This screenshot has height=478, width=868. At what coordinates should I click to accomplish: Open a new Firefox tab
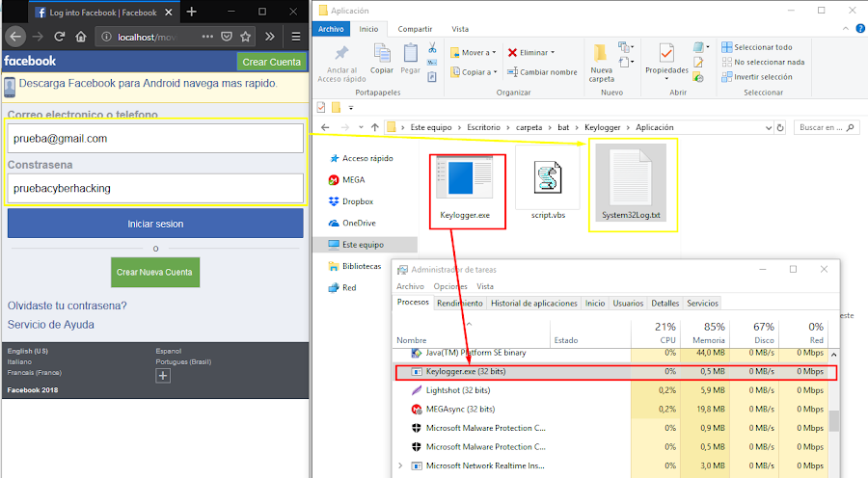pyautogui.click(x=192, y=12)
